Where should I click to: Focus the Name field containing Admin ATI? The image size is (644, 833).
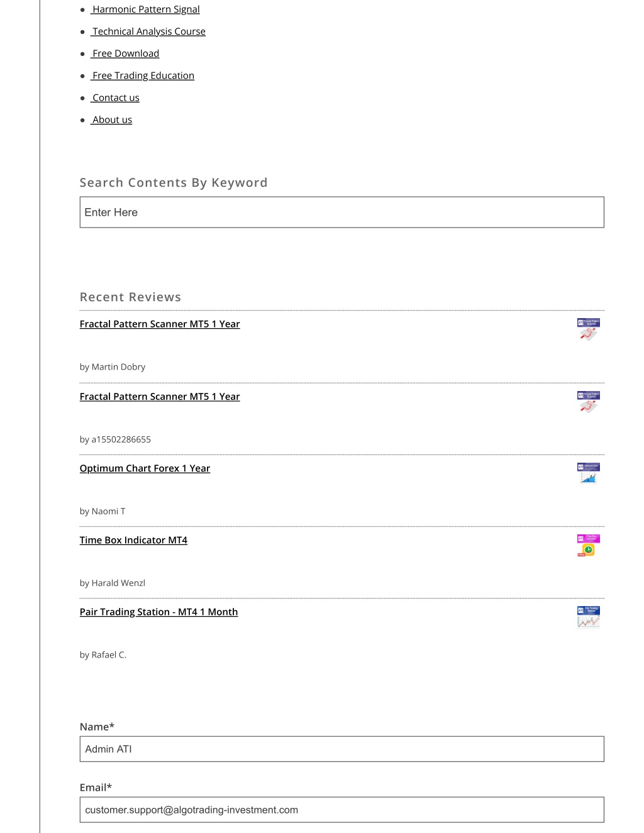(x=341, y=749)
